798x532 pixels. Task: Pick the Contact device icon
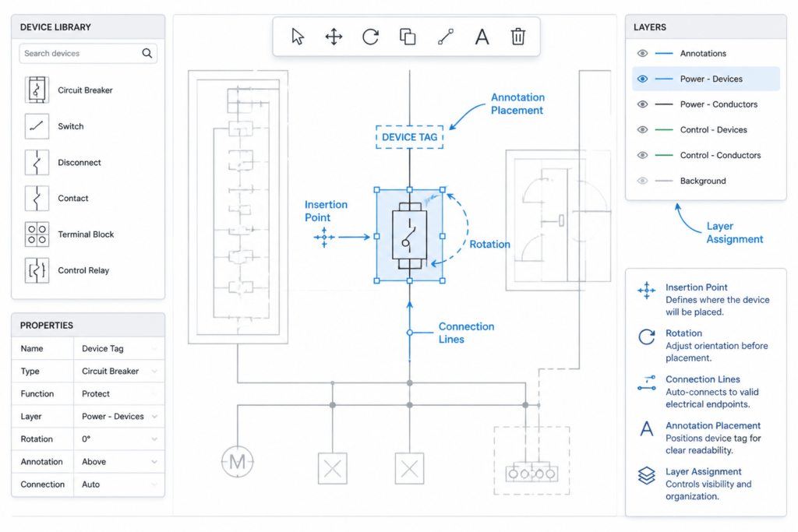pos(37,199)
